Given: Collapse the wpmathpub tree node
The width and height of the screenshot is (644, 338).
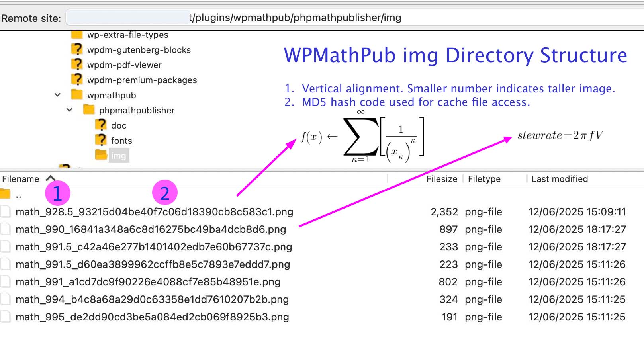Looking at the screenshot, I should pyautogui.click(x=57, y=95).
